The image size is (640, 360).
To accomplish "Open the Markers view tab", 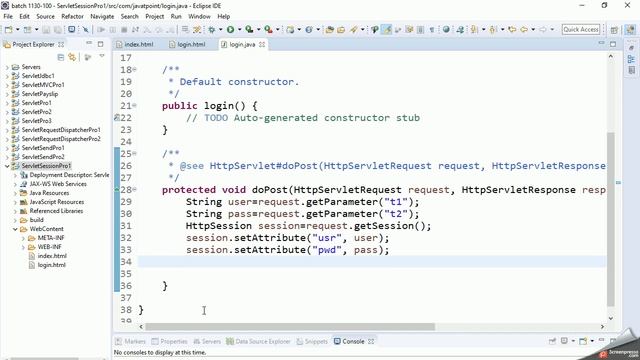I will coord(131,341).
